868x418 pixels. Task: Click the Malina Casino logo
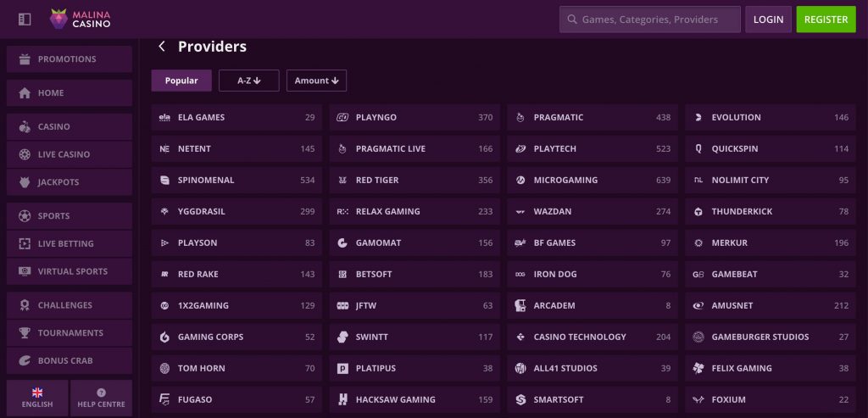pyautogui.click(x=81, y=19)
